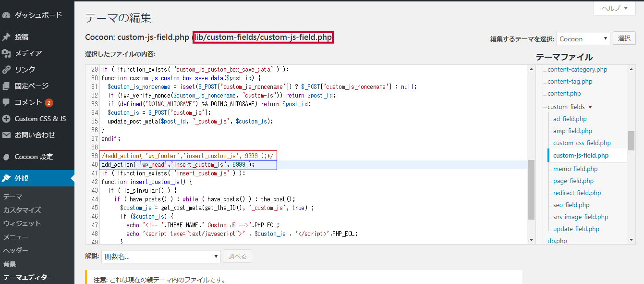Click the Dashboard gauge icon
Image resolution: width=644 pixels, height=284 pixels.
6,15
